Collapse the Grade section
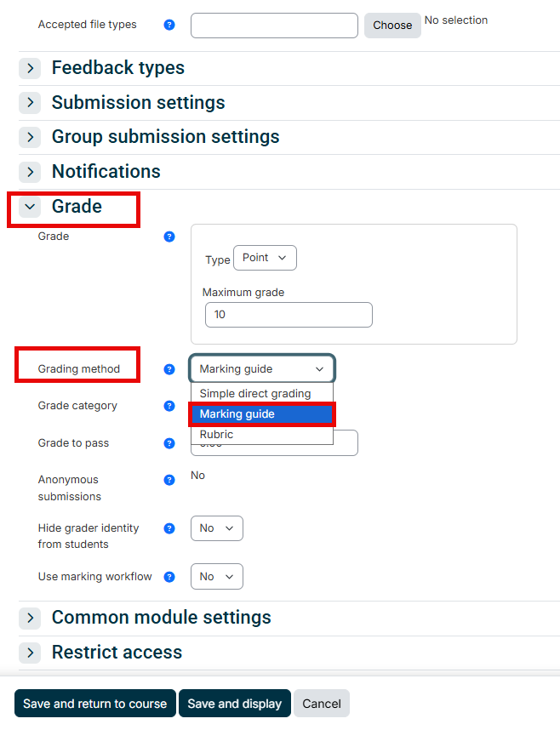Viewport: 560px width, 730px height. [x=31, y=207]
